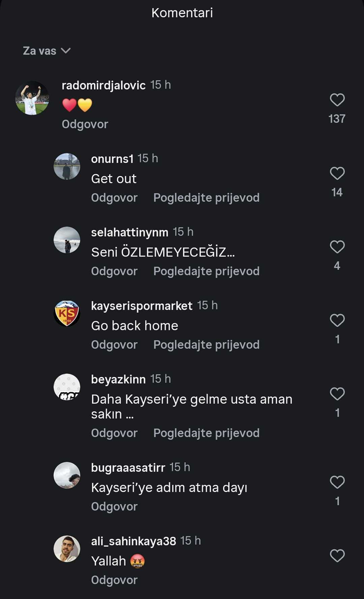Open bugraaasatirr username profile link

click(128, 468)
